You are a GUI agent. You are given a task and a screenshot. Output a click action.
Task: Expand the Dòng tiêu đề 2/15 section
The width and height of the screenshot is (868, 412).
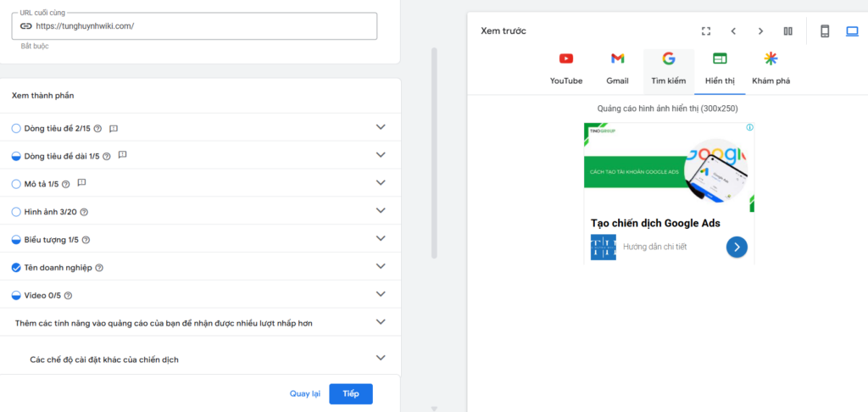381,127
